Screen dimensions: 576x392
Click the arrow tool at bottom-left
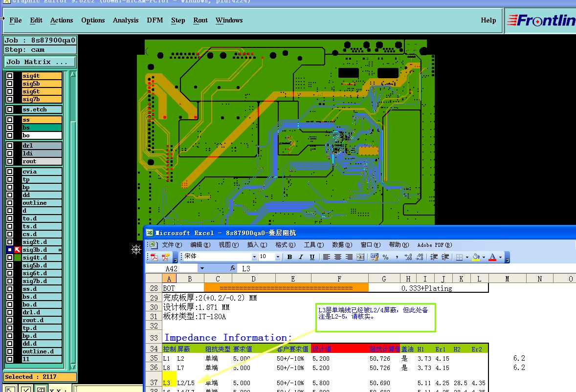pos(11,389)
